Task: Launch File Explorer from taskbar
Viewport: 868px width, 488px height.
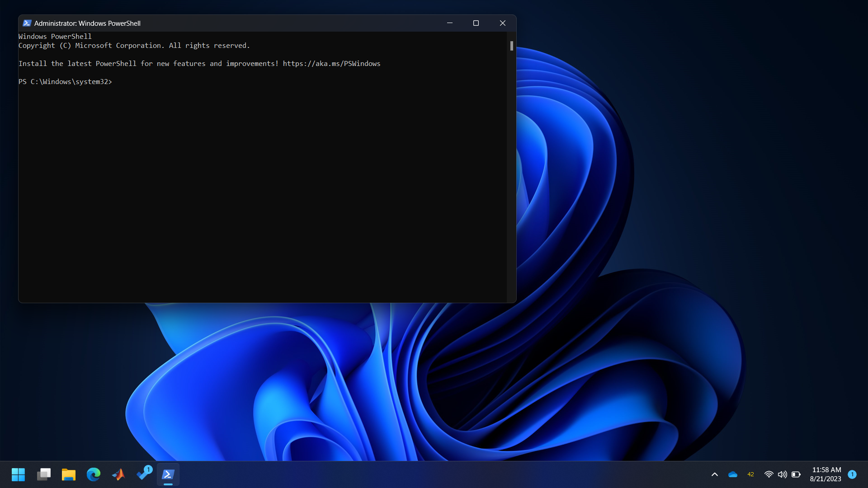Action: [x=69, y=474]
